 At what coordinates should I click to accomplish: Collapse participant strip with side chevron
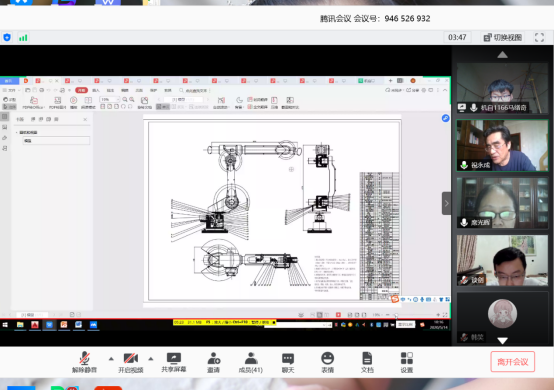tap(446, 203)
